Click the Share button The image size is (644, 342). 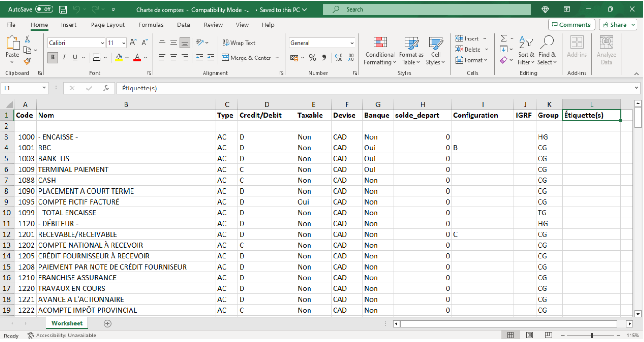pyautogui.click(x=617, y=25)
